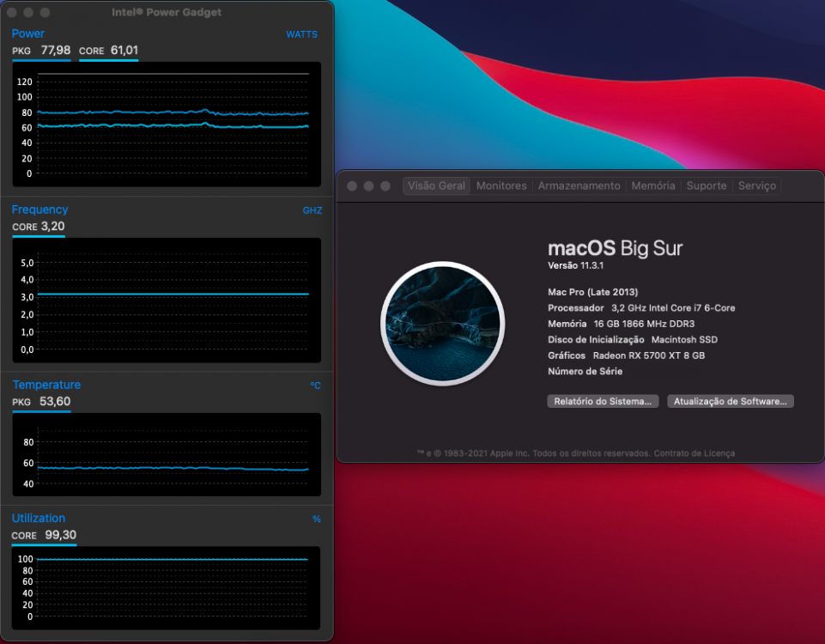The image size is (825, 644).
Task: Click the Versão 11.3.1 text
Action: coord(575,265)
